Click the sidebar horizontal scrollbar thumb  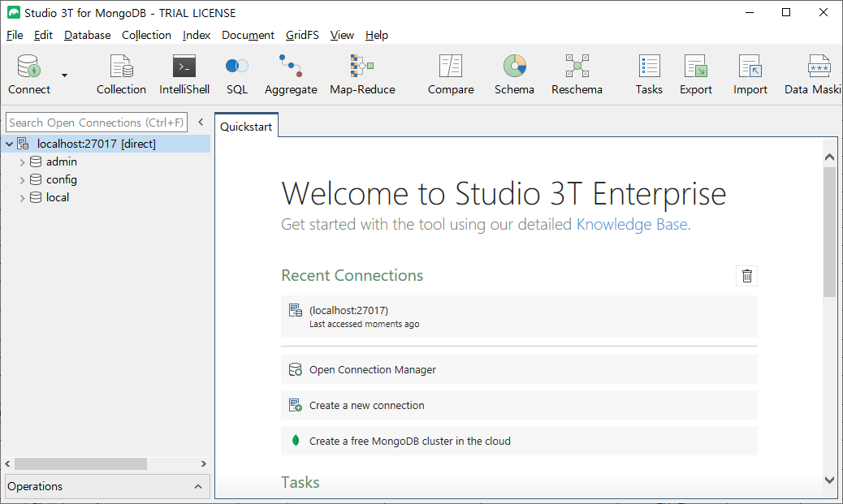[x=80, y=463]
